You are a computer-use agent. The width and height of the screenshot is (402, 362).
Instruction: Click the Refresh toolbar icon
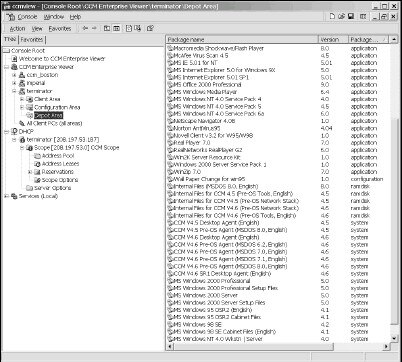[x=129, y=28]
